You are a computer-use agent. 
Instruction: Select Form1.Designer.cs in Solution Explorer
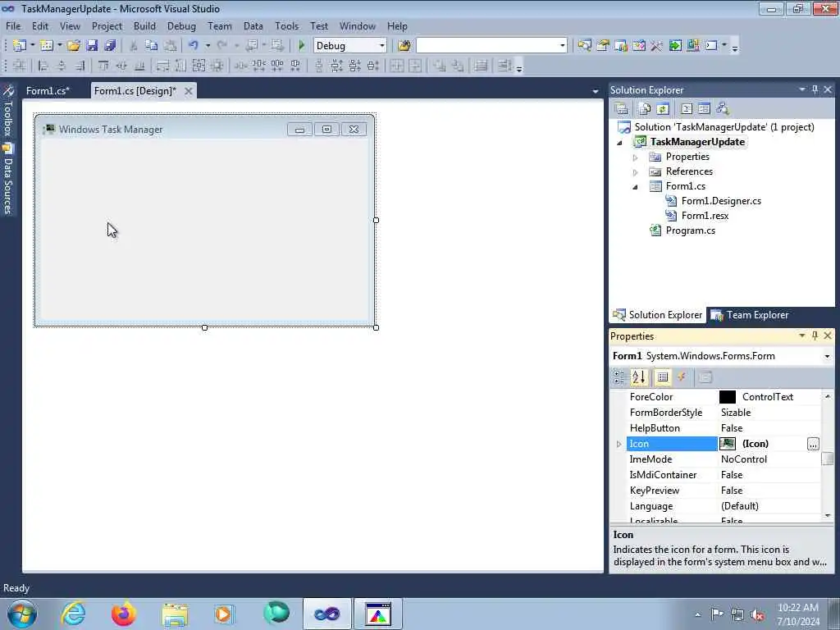pos(721,201)
